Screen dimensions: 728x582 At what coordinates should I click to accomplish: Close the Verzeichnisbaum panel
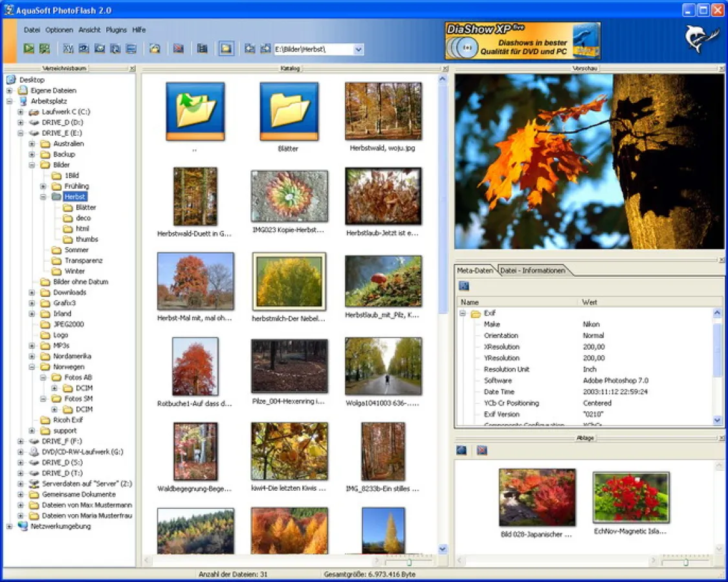[x=132, y=69]
